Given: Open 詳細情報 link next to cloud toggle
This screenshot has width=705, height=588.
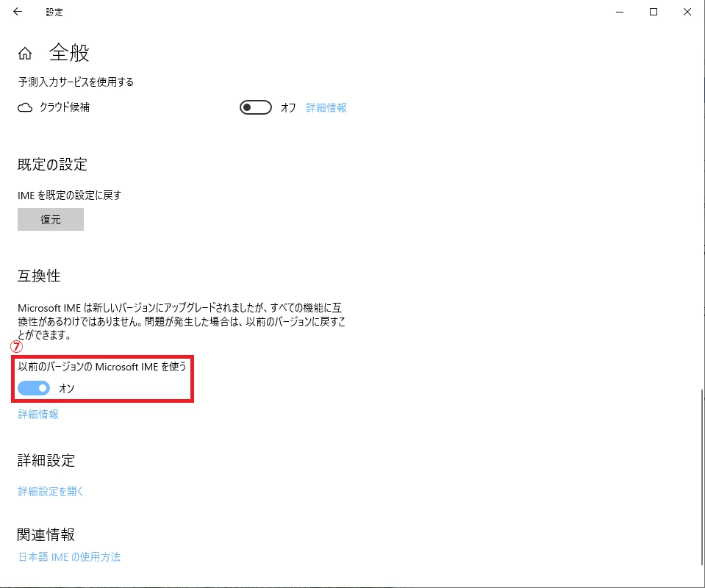Looking at the screenshot, I should [326, 108].
